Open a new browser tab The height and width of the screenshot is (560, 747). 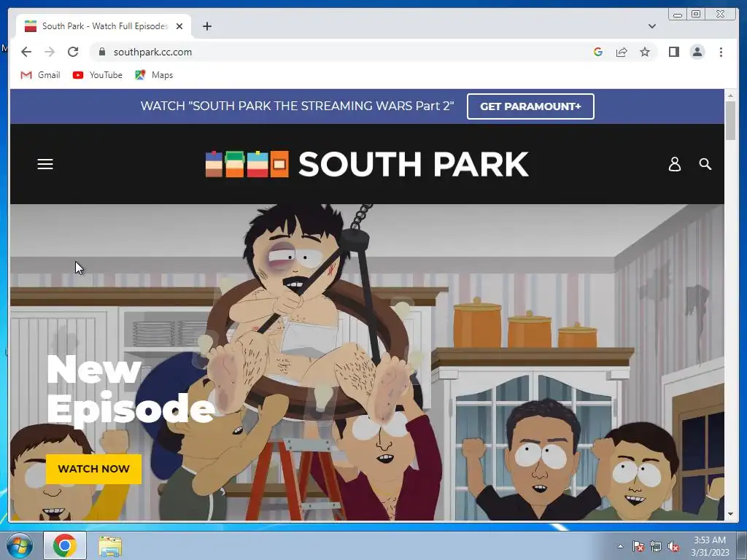pos(206,26)
